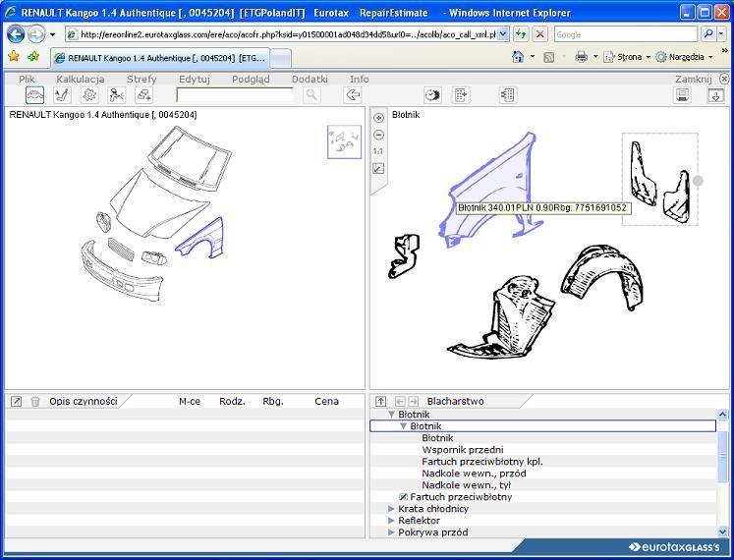
Task: Click the list import toolbar icon
Action: [x=507, y=95]
